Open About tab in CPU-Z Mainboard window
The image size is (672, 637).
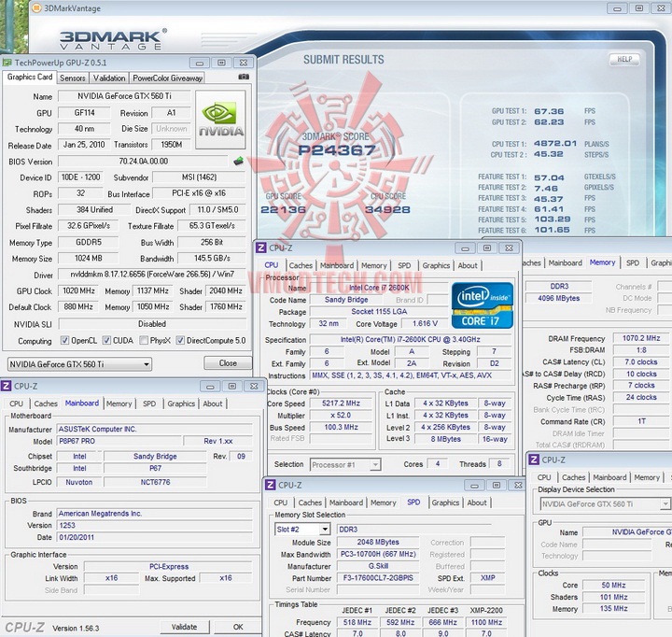(x=213, y=403)
